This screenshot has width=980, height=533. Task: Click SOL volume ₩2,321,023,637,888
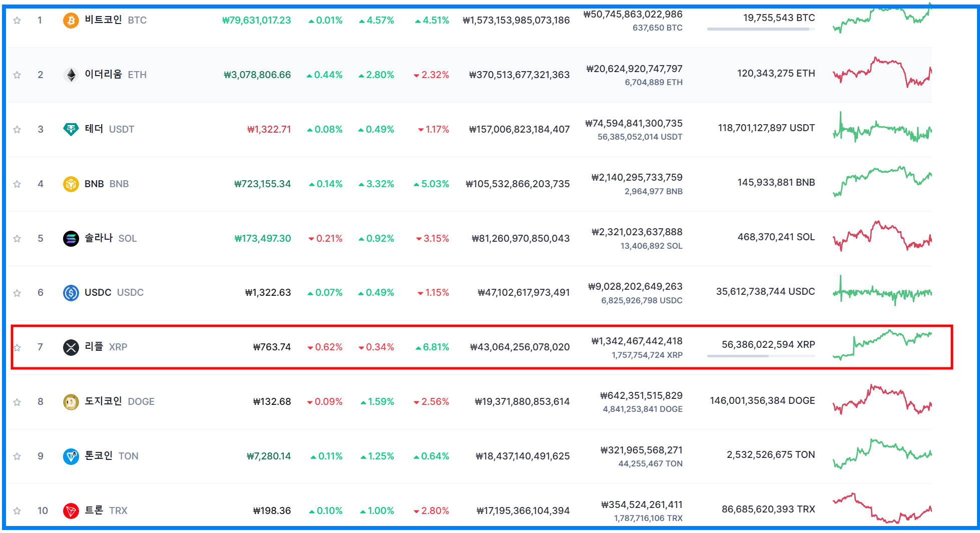click(x=637, y=232)
